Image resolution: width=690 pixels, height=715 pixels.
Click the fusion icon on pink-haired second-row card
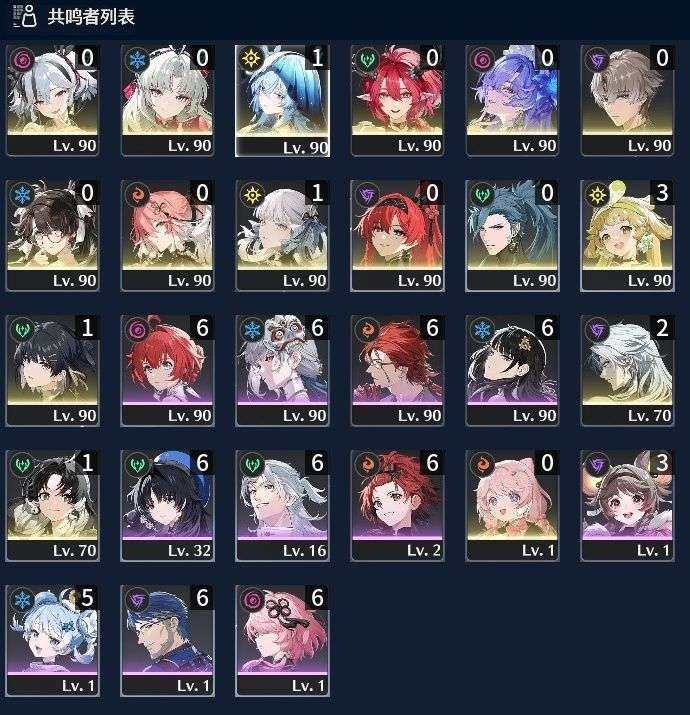tap(137, 195)
